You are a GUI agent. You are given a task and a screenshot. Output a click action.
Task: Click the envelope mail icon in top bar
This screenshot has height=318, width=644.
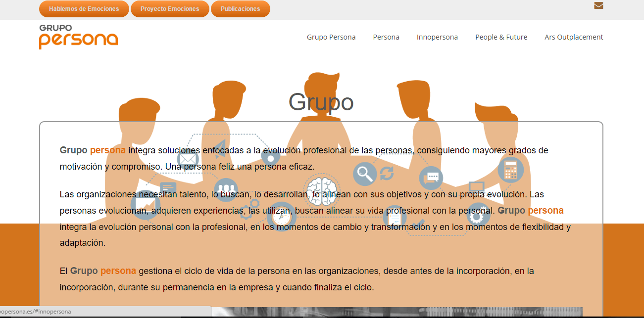[598, 6]
